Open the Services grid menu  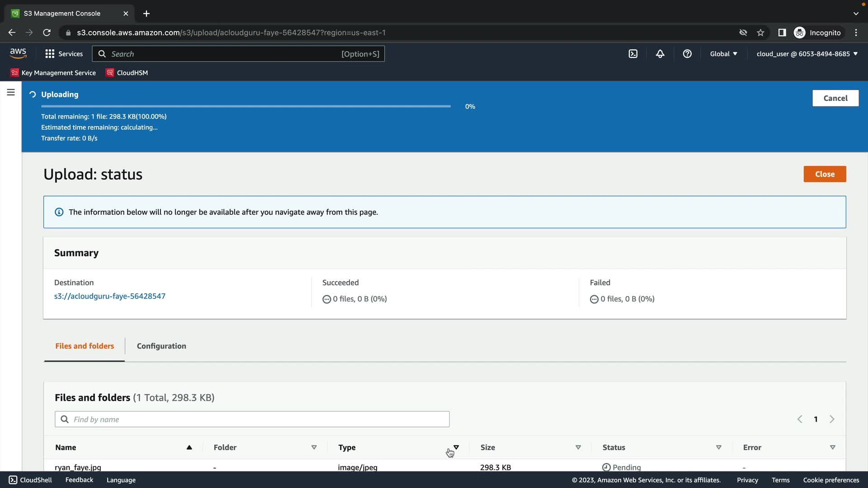pyautogui.click(x=64, y=54)
